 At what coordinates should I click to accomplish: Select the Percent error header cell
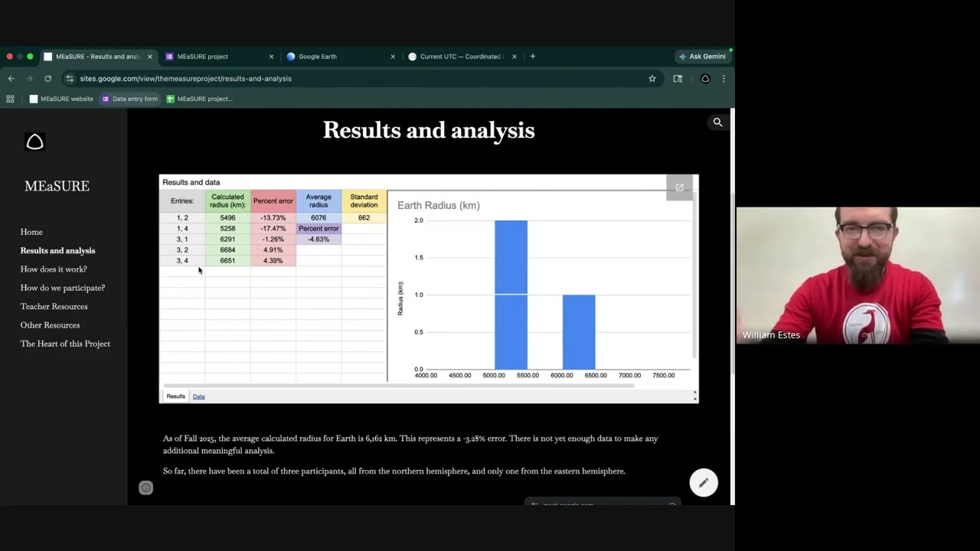(x=273, y=201)
